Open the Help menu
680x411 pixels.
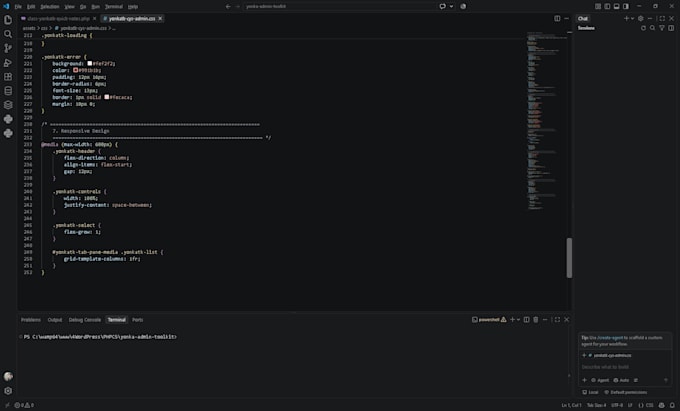pos(133,7)
